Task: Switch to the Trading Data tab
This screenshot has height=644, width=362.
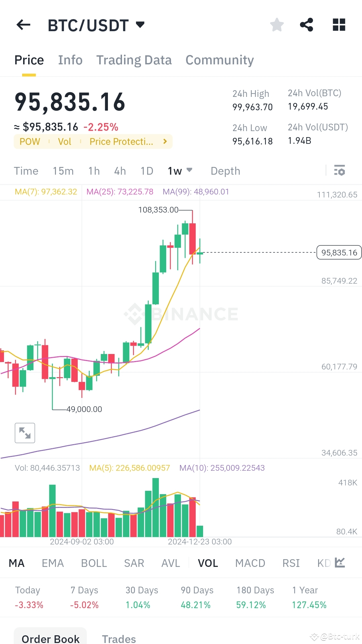Action: pos(134,60)
